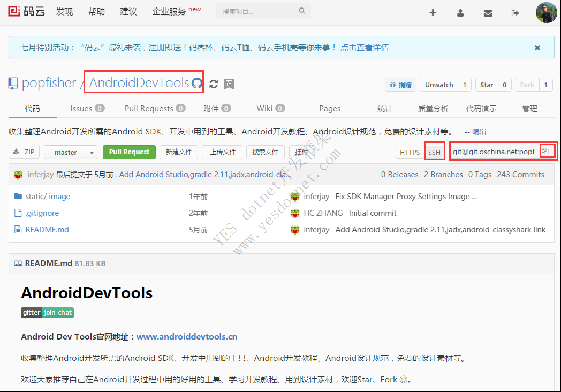Image resolution: width=561 pixels, height=392 pixels.
Task: Click the 荐 recommended badge icon
Action: coord(229,84)
